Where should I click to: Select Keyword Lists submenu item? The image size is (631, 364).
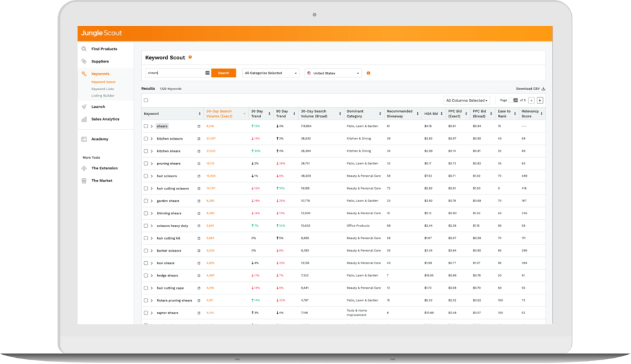[103, 89]
